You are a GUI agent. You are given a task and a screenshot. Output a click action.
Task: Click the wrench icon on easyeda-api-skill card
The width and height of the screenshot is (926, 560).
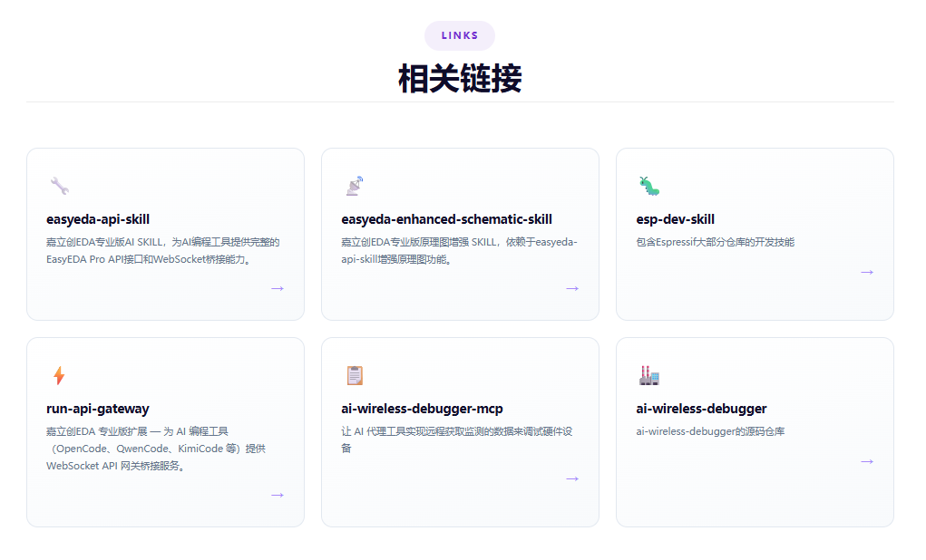[x=60, y=186]
